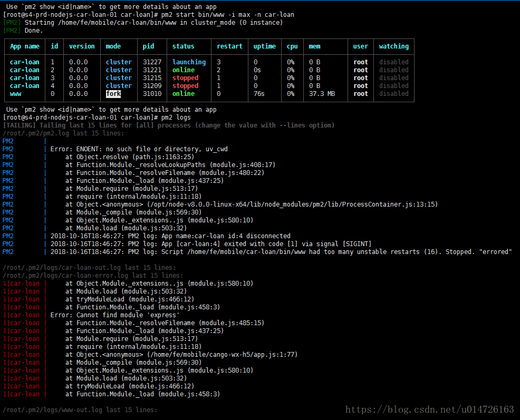Click pid value 31209
520x420 pixels.
tap(152, 86)
